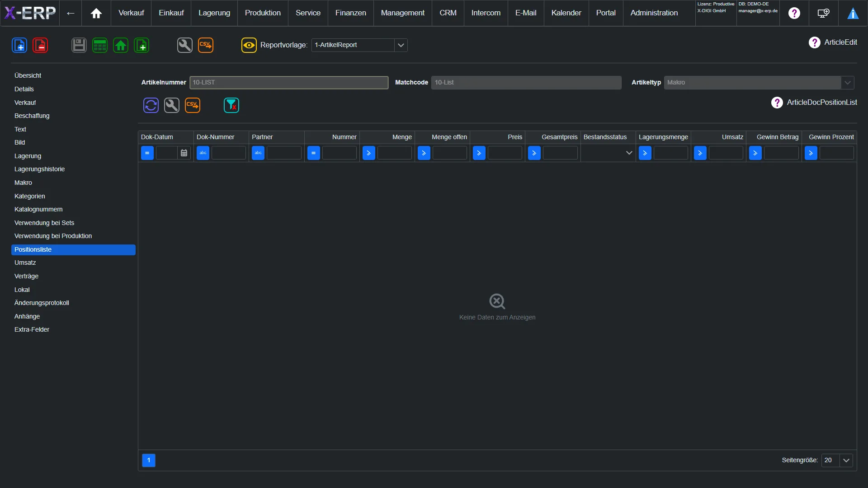Click the Dok-Nummer filter text field
The image size is (868, 488).
229,153
